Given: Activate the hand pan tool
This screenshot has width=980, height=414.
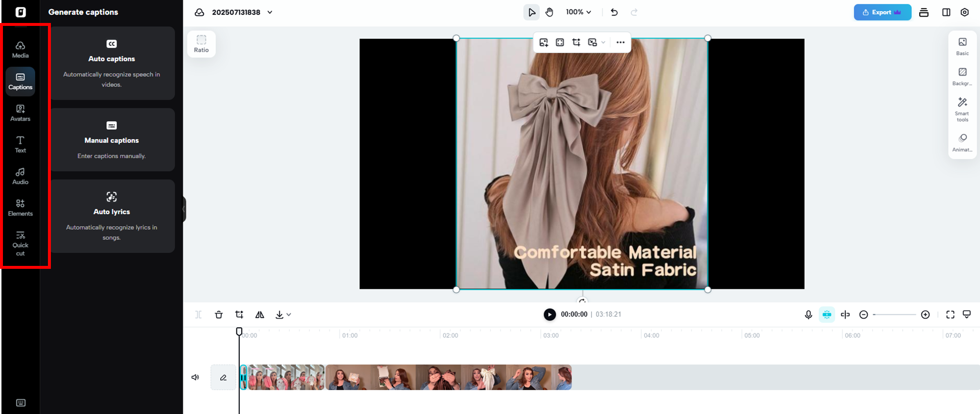Looking at the screenshot, I should click(x=549, y=12).
